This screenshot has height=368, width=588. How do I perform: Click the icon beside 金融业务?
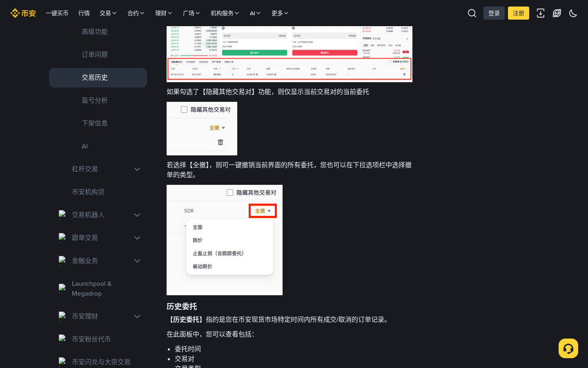point(62,260)
